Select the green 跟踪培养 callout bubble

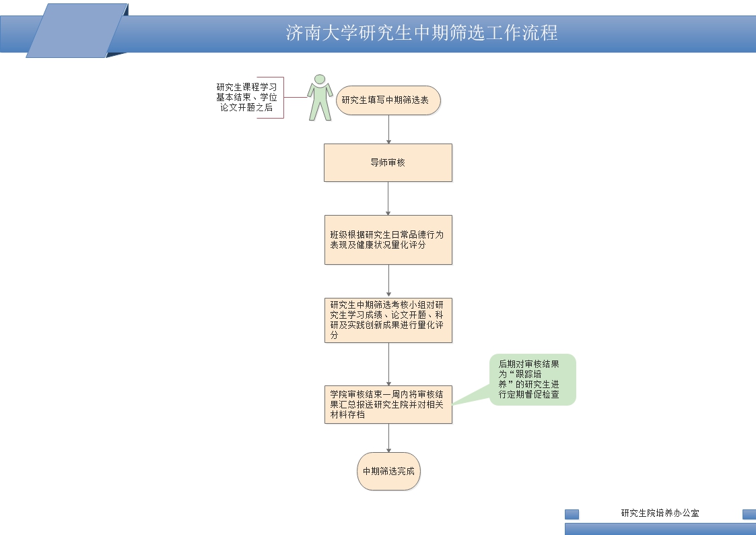point(532,379)
